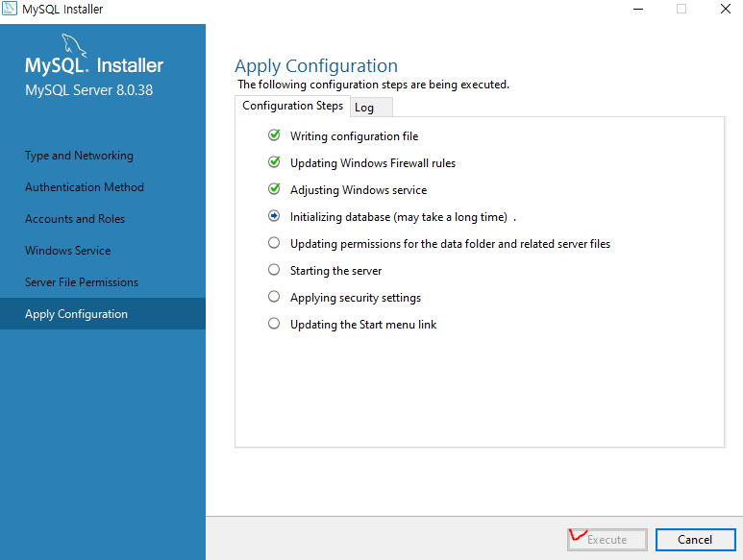Viewport: 743px width, 560px height.
Task: Click the Cancel button
Action: coord(695,540)
